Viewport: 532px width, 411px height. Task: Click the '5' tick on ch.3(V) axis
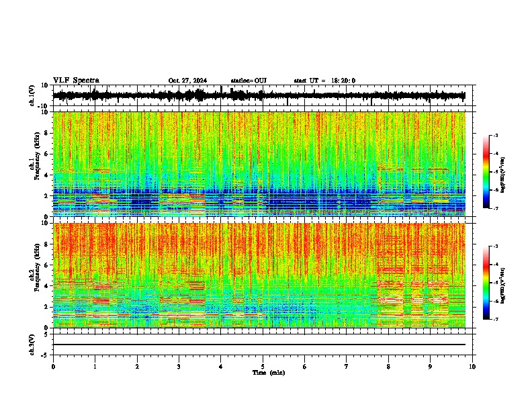coord(47,334)
